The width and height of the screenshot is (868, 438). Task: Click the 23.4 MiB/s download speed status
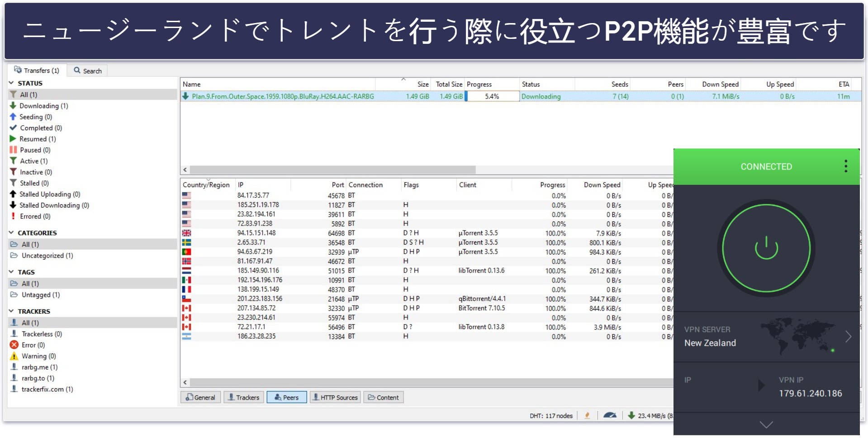click(651, 416)
